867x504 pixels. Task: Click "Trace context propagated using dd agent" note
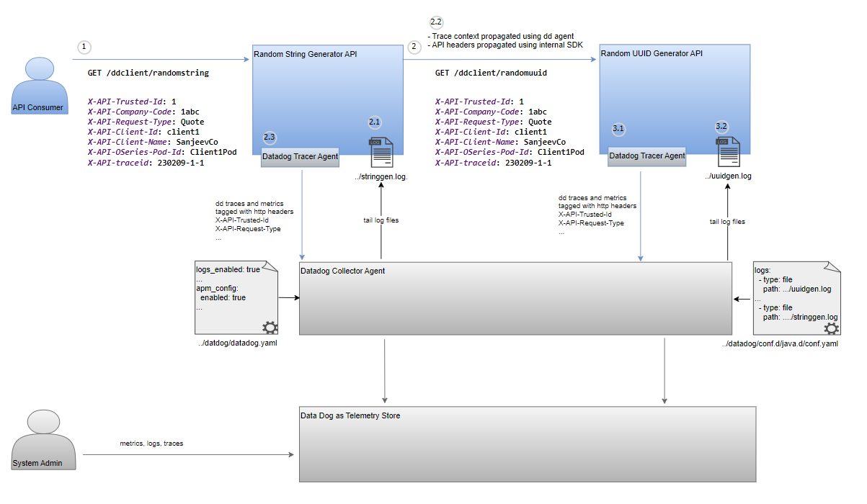click(x=504, y=36)
